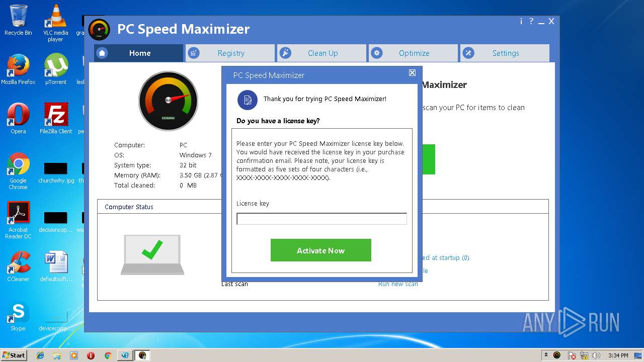Show hidden system tray icons

coord(546,355)
